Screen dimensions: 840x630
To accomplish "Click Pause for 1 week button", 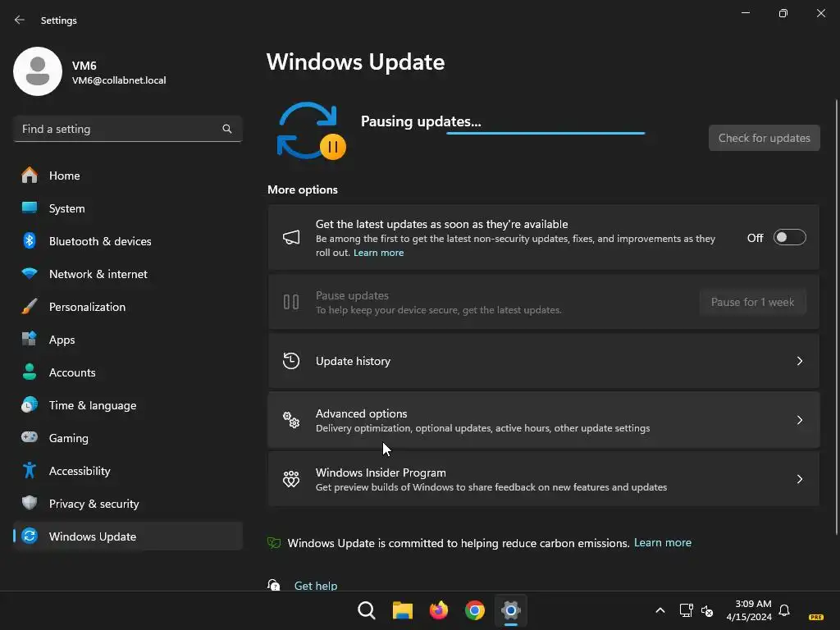I will click(x=752, y=302).
